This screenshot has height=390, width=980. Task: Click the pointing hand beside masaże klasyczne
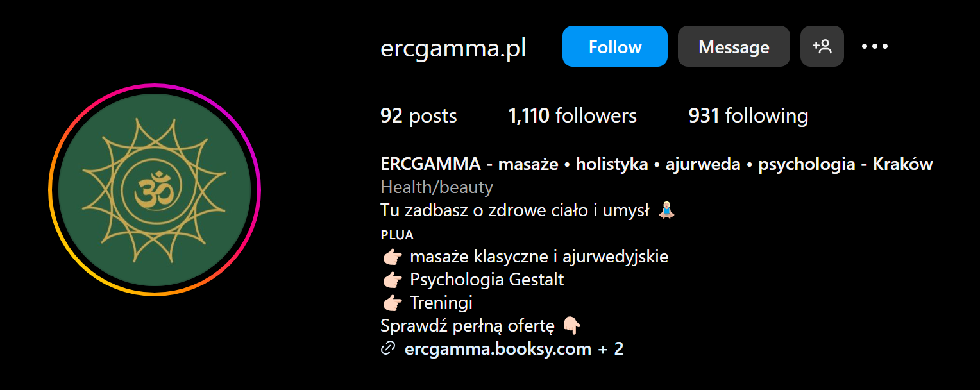pos(391,257)
